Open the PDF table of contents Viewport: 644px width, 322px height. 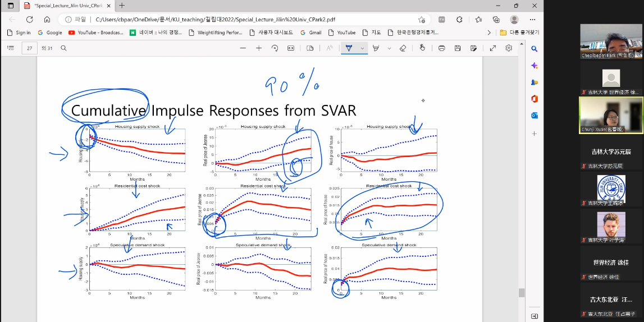click(x=10, y=48)
